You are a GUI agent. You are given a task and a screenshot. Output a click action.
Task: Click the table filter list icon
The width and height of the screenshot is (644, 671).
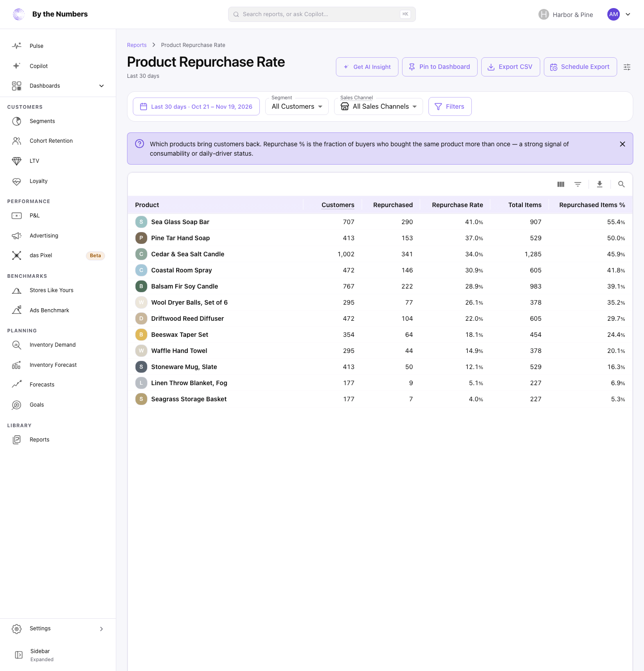[x=578, y=184]
